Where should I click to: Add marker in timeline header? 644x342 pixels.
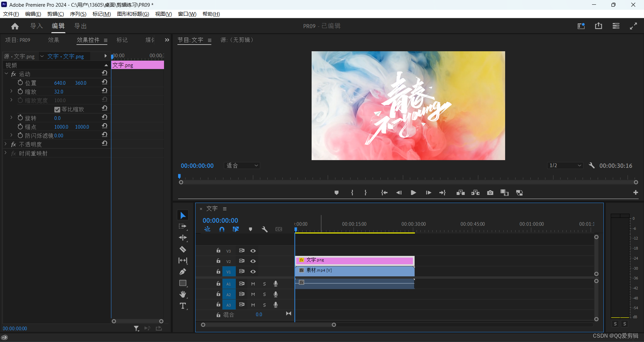(x=250, y=229)
